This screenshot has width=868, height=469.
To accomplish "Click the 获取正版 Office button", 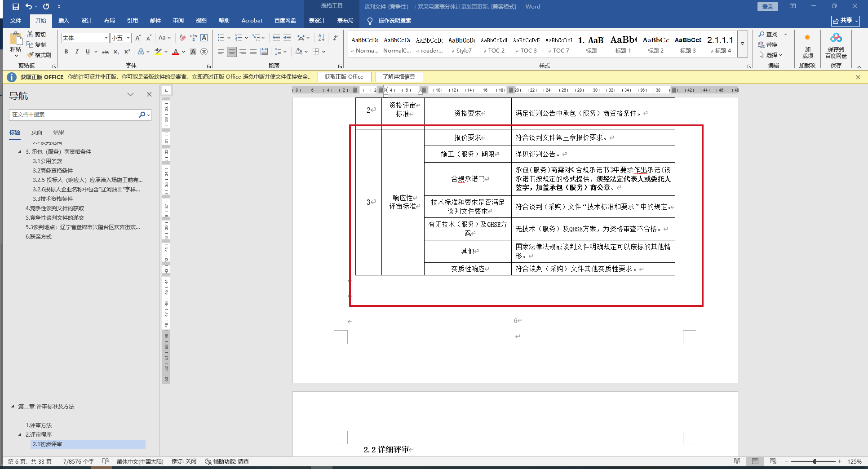I will 344,77.
